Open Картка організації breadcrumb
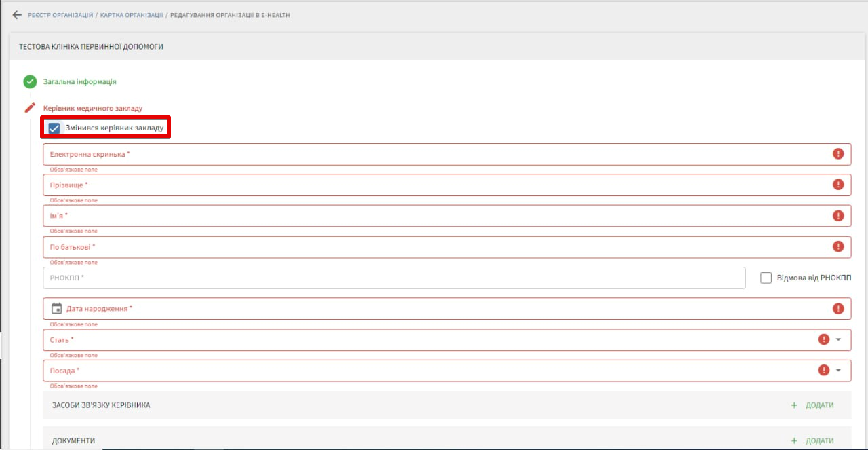The height and width of the screenshot is (450, 868). pos(131,15)
